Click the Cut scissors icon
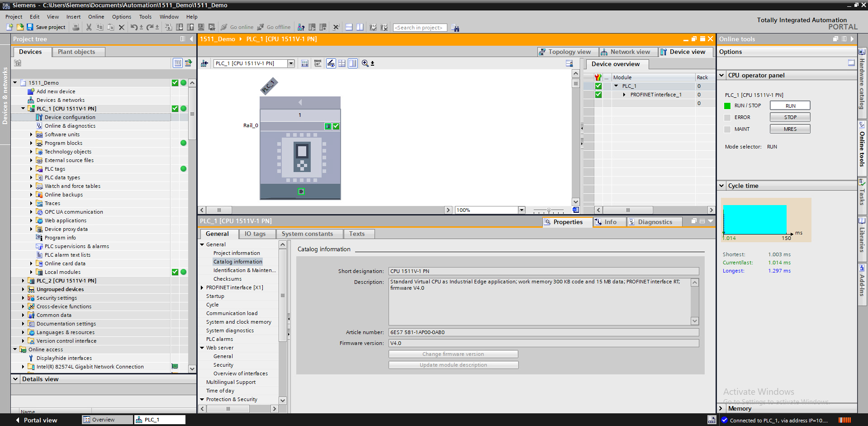868x426 pixels. [x=89, y=27]
